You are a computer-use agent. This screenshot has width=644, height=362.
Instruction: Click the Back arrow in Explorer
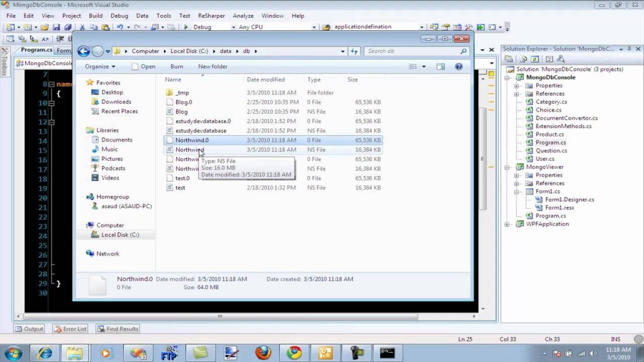pos(84,52)
